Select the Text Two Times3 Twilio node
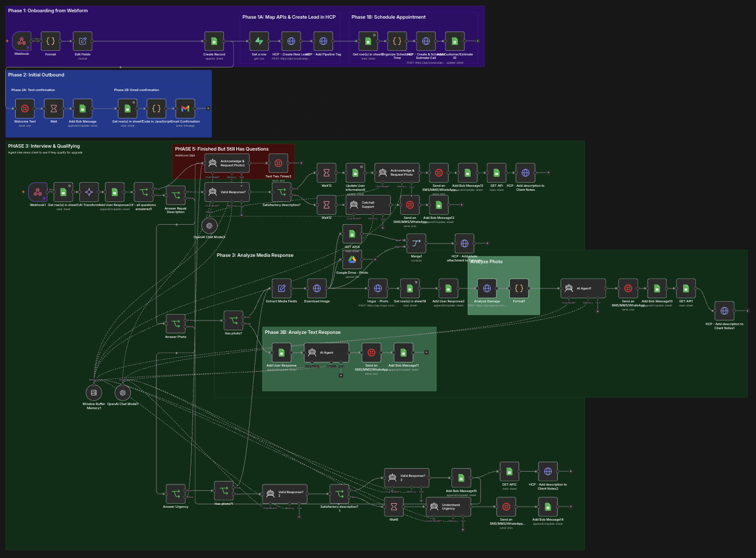Image resolution: width=756 pixels, height=558 pixels. (x=278, y=163)
